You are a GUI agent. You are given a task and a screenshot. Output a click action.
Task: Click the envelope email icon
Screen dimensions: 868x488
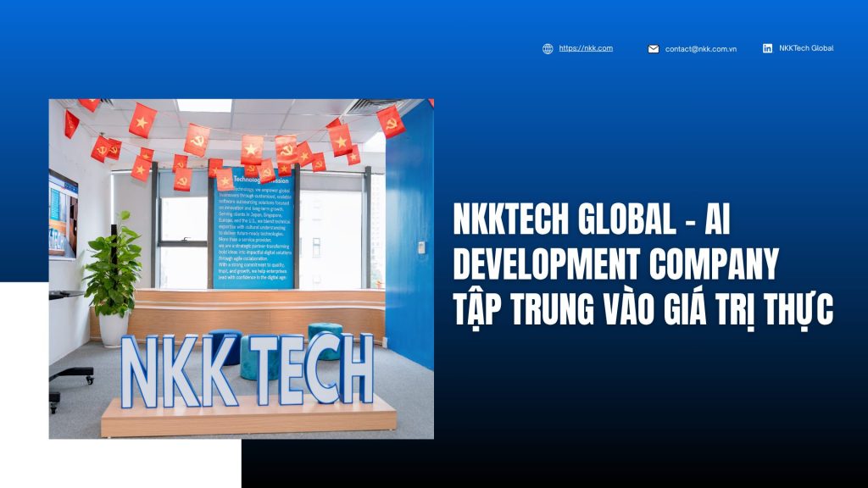[654, 48]
